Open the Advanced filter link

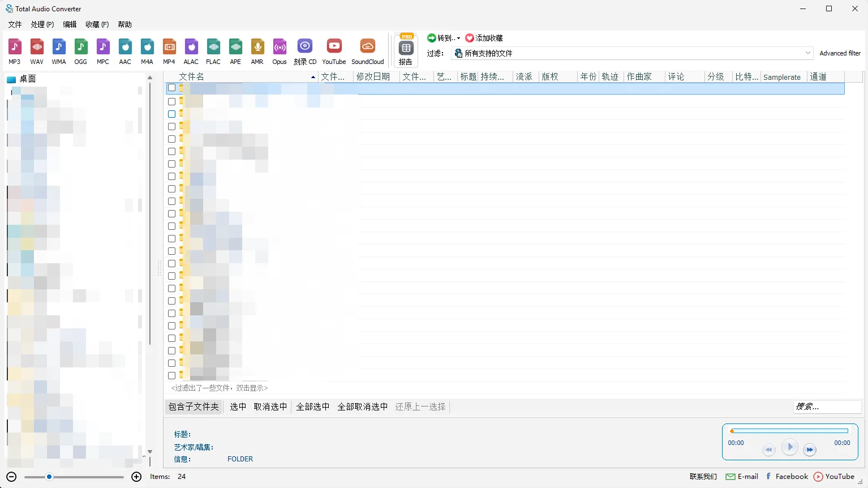pyautogui.click(x=840, y=53)
